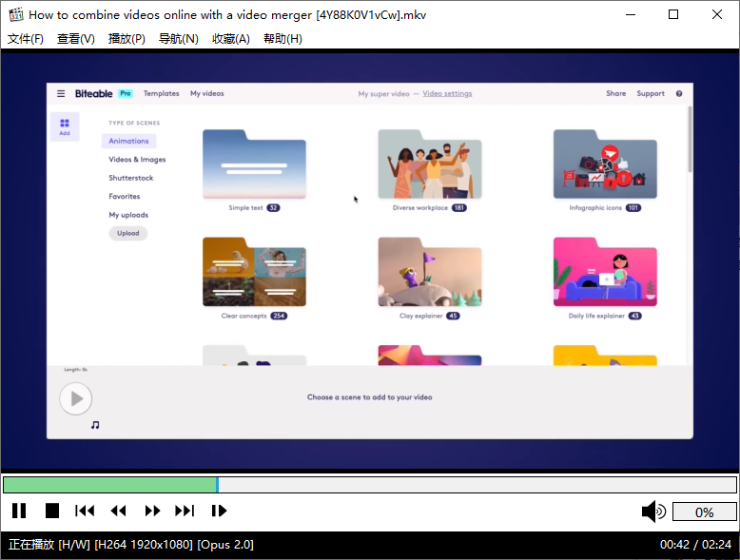Open the 文件(F) menu
This screenshot has width=740, height=560.
click(x=26, y=39)
